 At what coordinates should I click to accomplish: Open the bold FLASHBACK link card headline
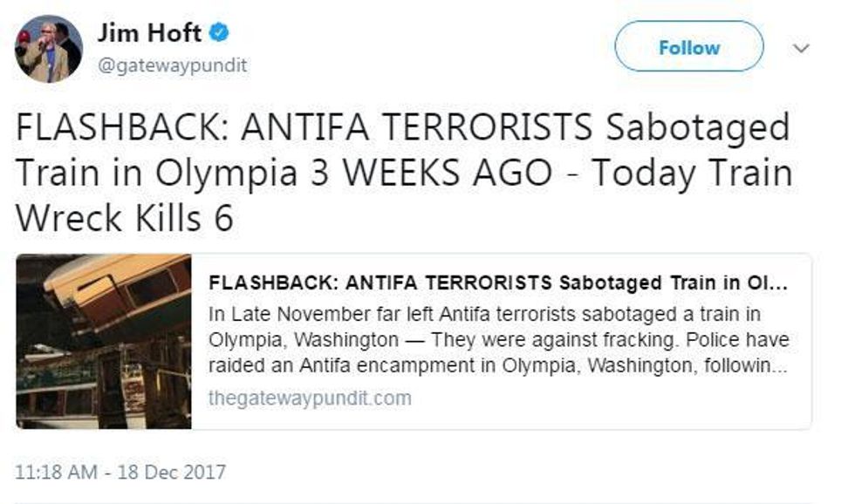click(x=498, y=283)
